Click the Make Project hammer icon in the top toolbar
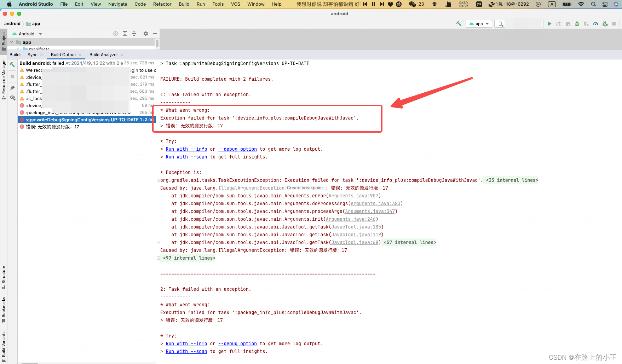 point(459,24)
